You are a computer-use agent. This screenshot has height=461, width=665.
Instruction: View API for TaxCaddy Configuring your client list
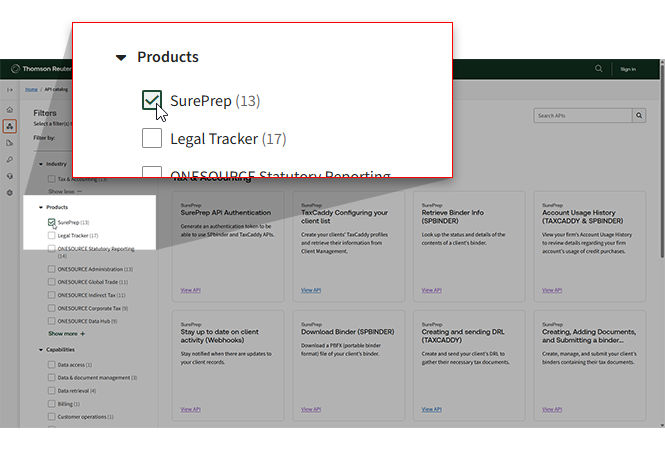tap(311, 291)
